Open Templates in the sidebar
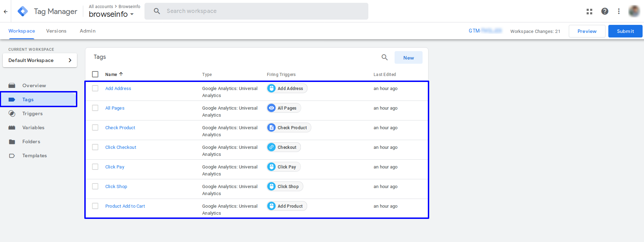Screen dimensions: 644x242 click(x=35, y=155)
